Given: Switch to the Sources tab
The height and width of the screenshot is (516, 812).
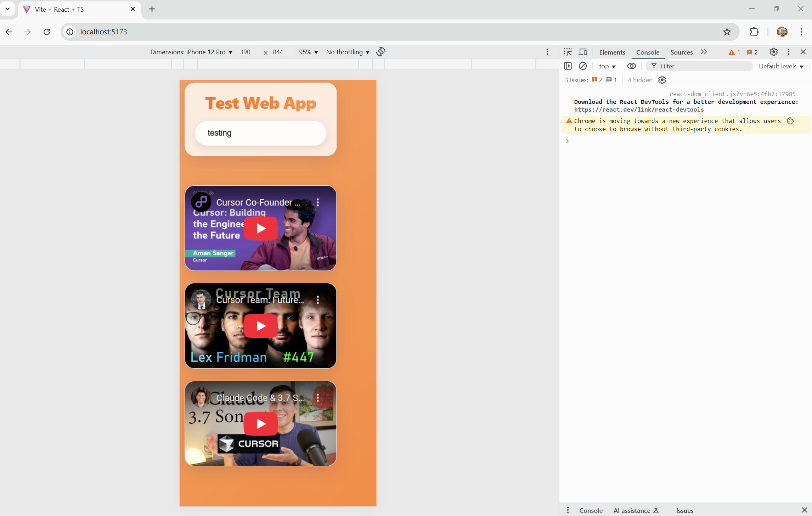Looking at the screenshot, I should coord(681,52).
